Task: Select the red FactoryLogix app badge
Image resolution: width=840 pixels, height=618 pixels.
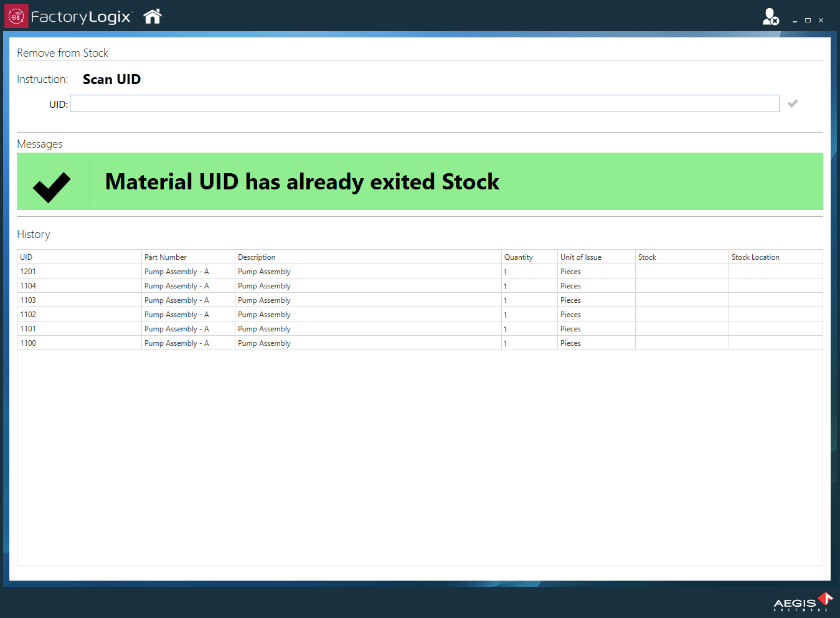Action: coord(16,16)
